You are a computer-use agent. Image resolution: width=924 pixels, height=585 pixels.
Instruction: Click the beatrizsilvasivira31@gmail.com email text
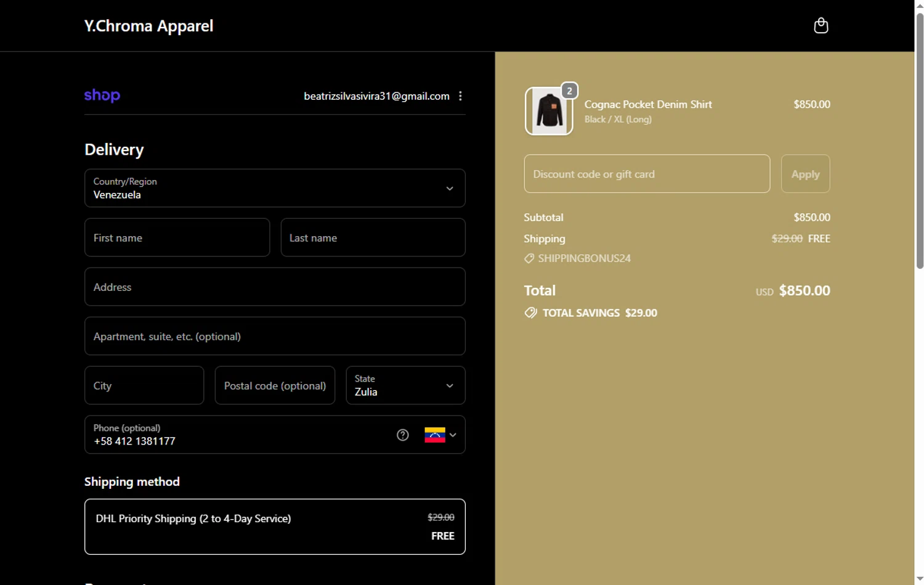point(376,96)
